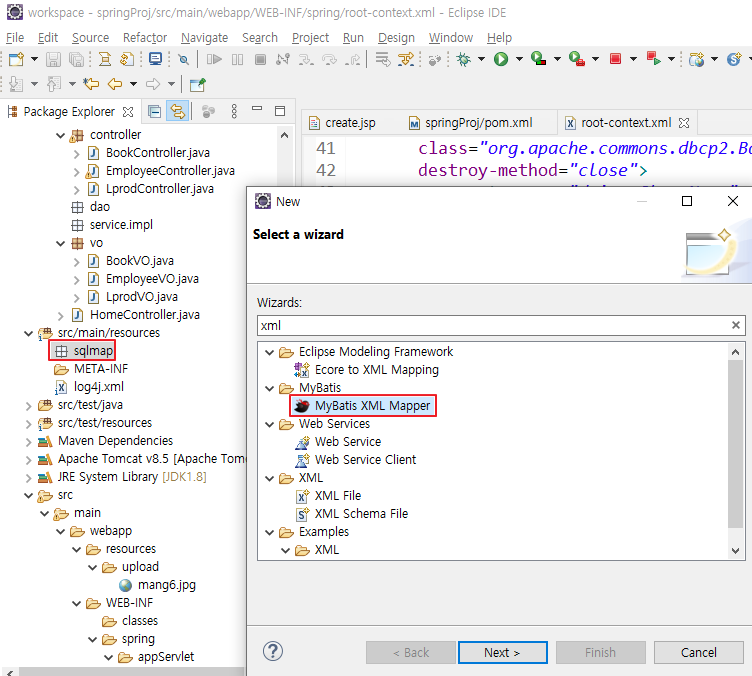The width and height of the screenshot is (752, 676).
Task: Collapse the controller package
Action: 60,136
